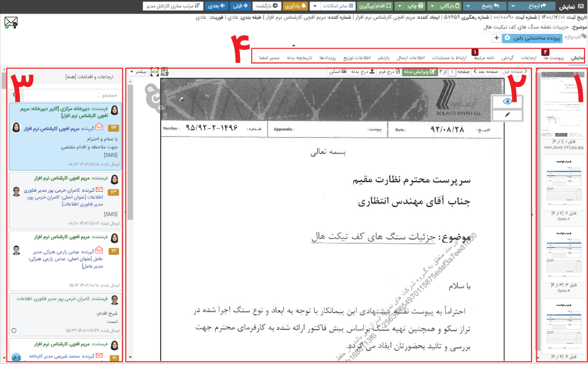Click the OCR recognition icon above the document
This screenshot has height=367, width=588.
tap(154, 71)
